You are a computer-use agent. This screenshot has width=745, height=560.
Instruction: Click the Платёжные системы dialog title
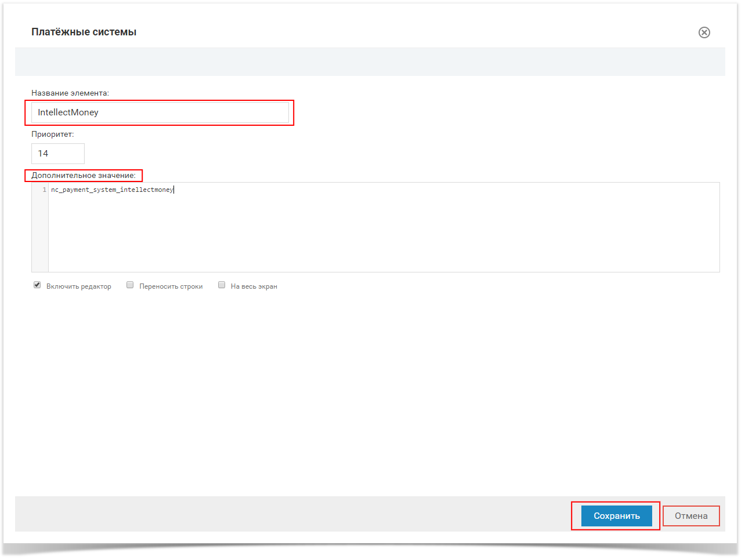pyautogui.click(x=84, y=32)
